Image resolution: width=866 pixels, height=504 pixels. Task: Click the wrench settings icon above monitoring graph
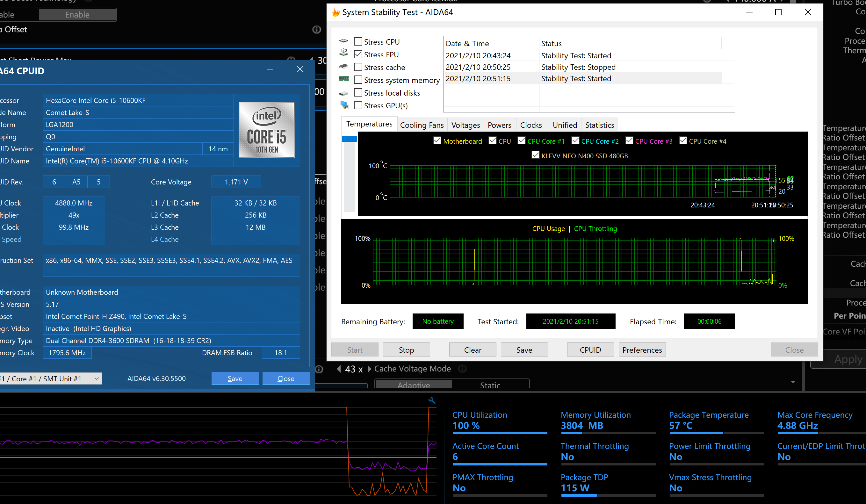tap(432, 400)
